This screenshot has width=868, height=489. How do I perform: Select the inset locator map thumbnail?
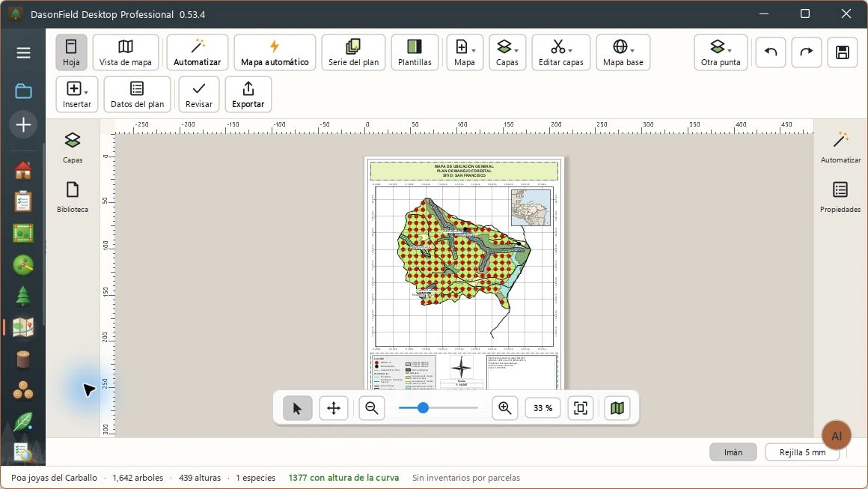click(x=531, y=207)
